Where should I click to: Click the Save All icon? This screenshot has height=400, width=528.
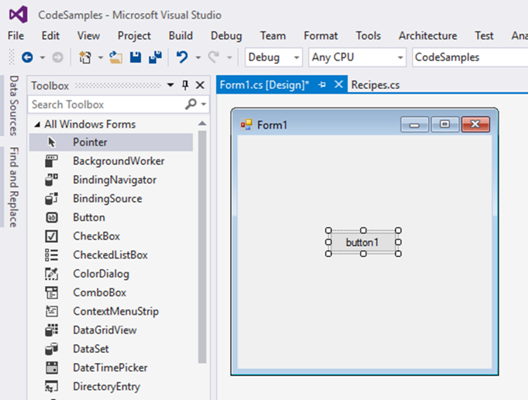[155, 58]
